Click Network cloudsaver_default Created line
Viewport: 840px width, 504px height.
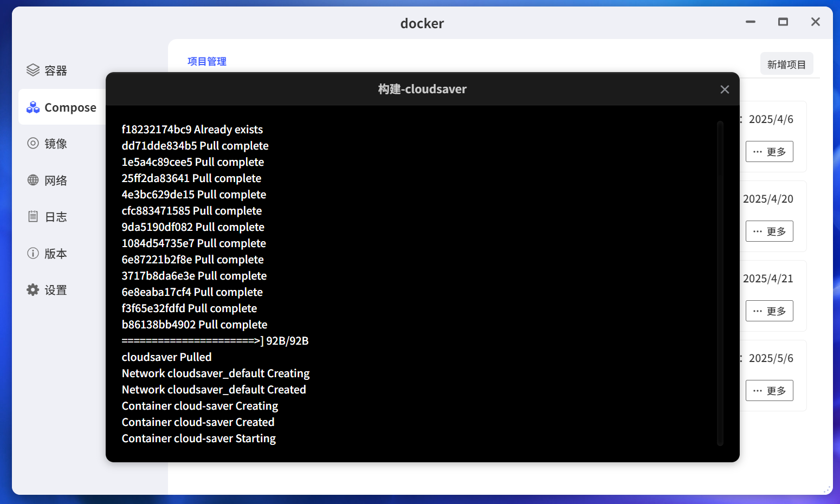pyautogui.click(x=214, y=390)
